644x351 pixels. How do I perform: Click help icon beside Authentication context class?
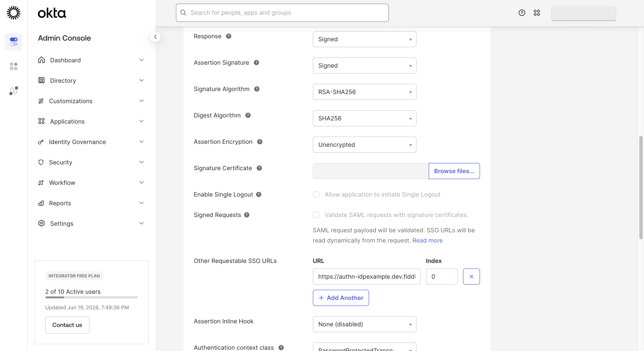coord(281,348)
